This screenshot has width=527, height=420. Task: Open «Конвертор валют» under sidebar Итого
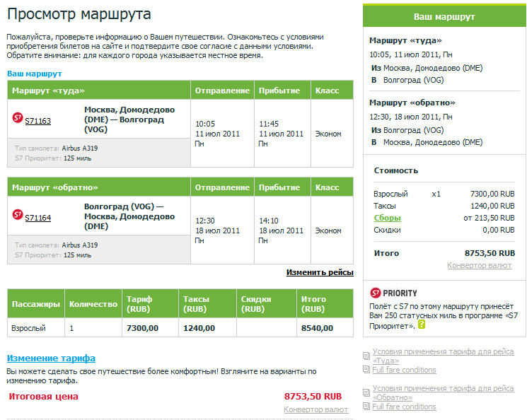(480, 265)
